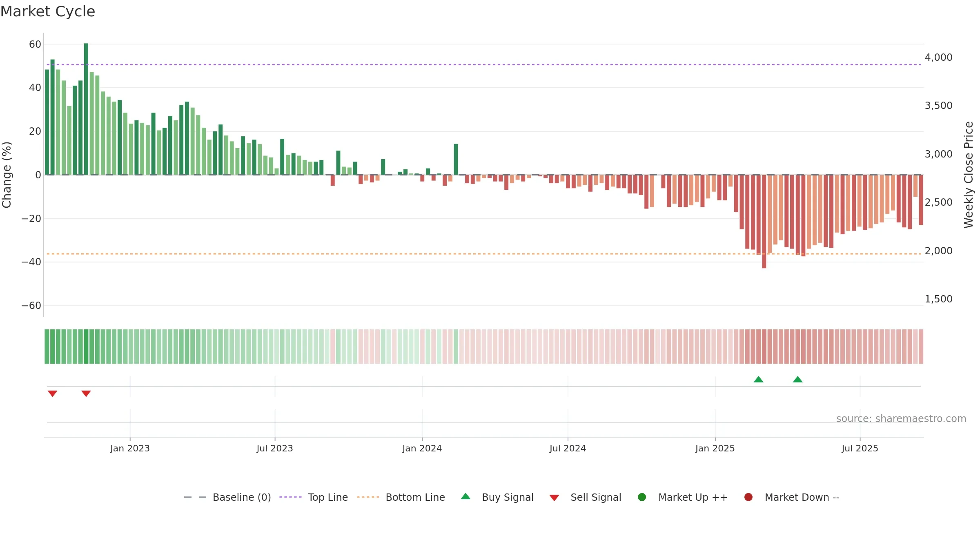Toggle the Market Down -- legend entry
This screenshot has height=551, width=980.
[792, 497]
